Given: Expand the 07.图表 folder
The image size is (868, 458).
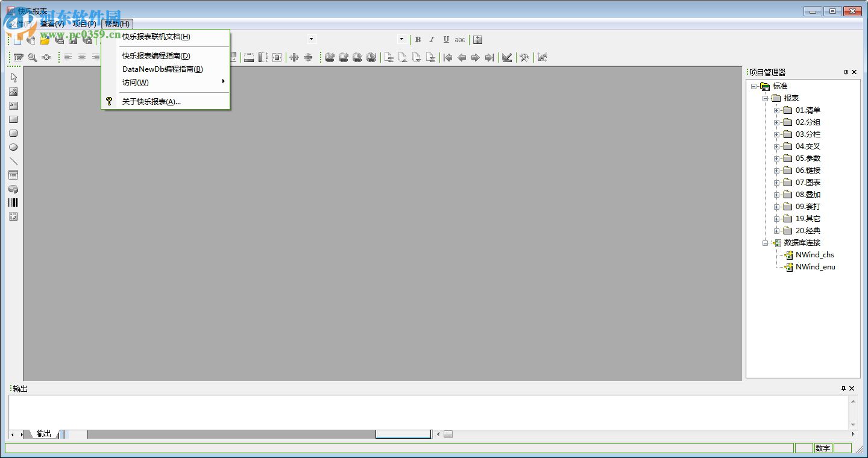Looking at the screenshot, I should [777, 183].
